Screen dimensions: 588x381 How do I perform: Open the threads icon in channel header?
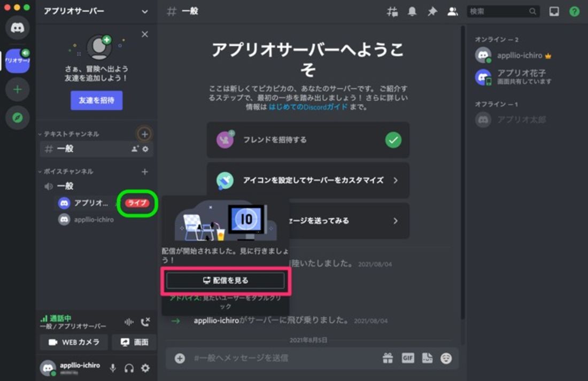tap(392, 12)
